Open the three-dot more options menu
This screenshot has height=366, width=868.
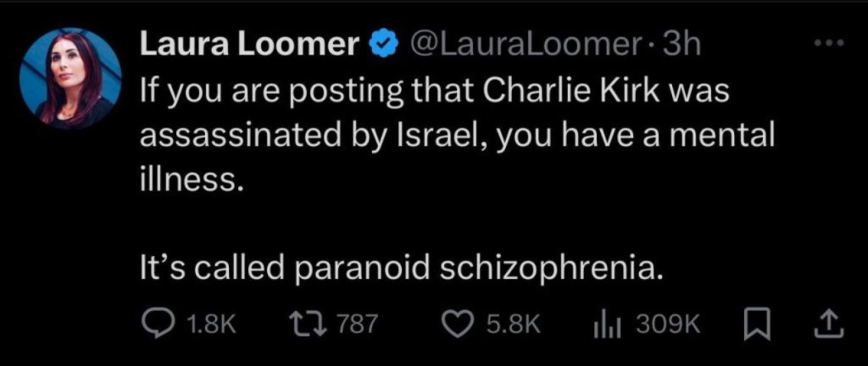[828, 43]
